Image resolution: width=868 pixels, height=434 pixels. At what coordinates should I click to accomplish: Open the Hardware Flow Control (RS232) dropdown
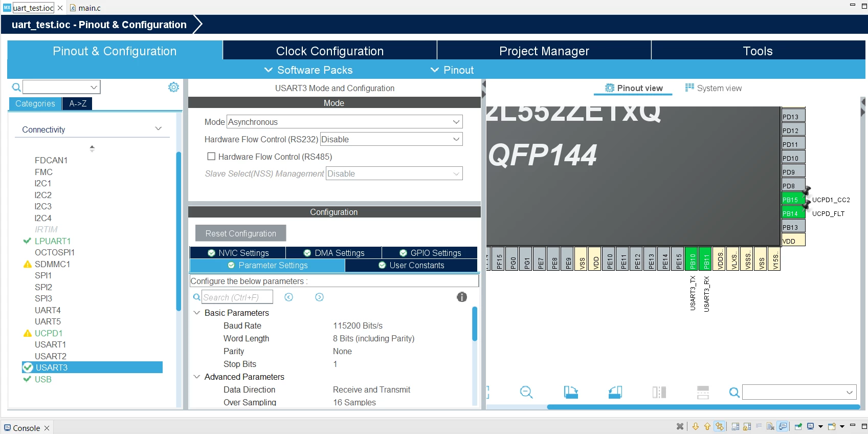coord(391,139)
